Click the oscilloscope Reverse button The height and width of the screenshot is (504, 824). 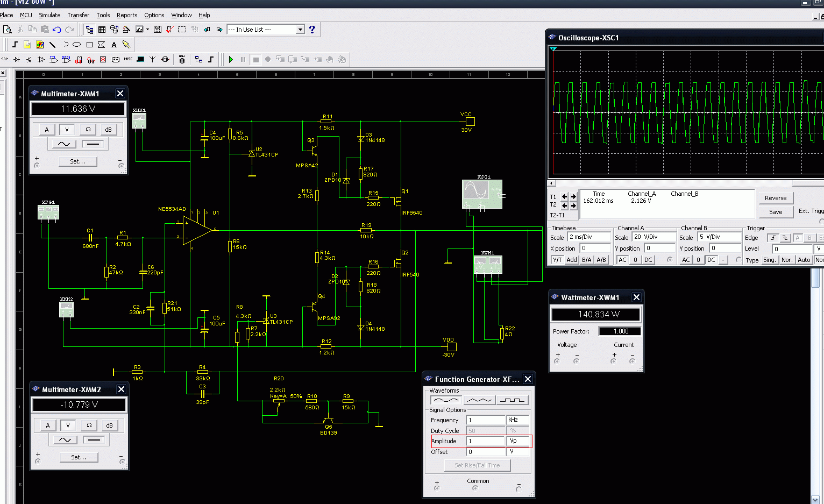pyautogui.click(x=775, y=198)
